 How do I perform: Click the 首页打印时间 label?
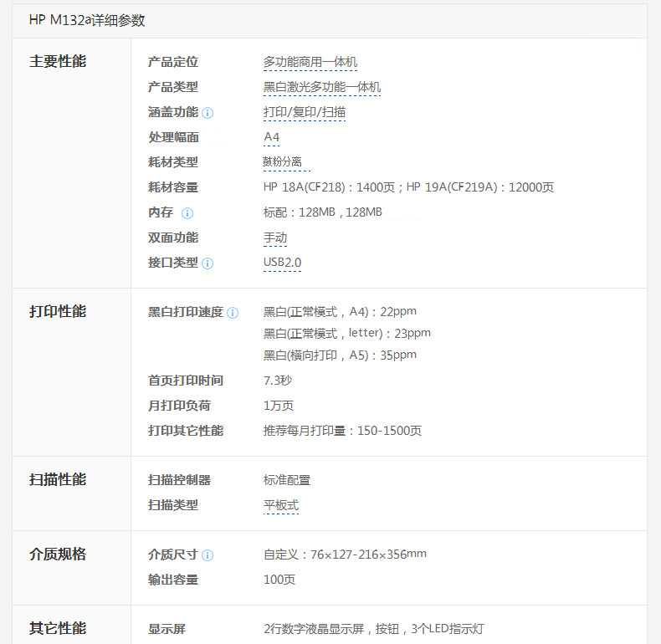[x=186, y=381]
